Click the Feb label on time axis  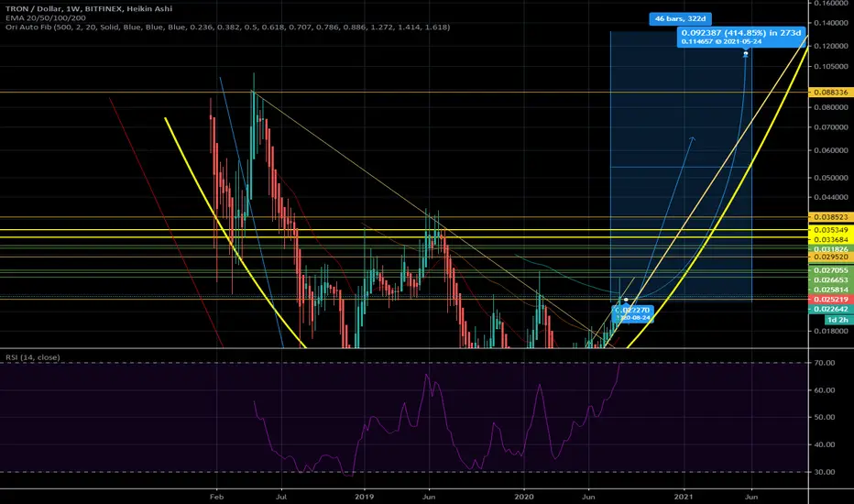click(x=217, y=497)
